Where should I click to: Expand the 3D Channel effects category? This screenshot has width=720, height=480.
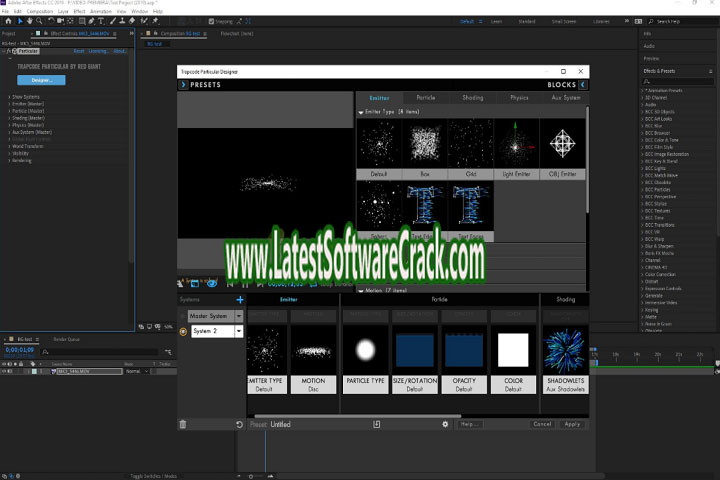(x=642, y=98)
